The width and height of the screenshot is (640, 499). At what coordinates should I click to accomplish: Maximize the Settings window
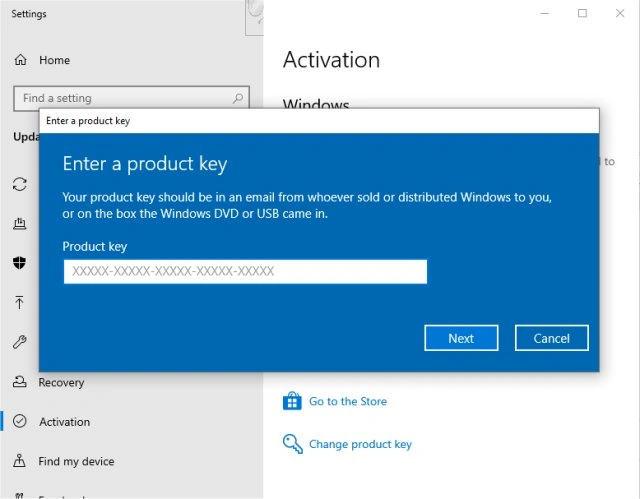pyautogui.click(x=582, y=13)
